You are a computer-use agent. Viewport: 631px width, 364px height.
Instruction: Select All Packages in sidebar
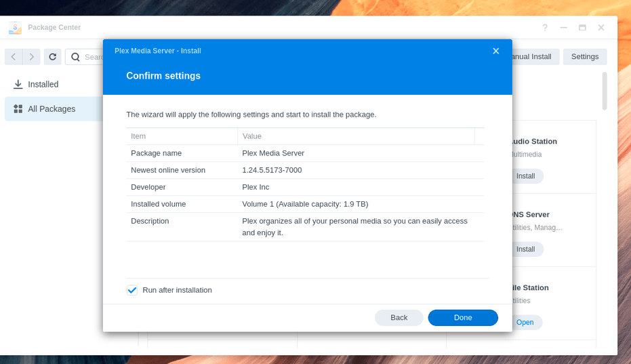(x=54, y=108)
